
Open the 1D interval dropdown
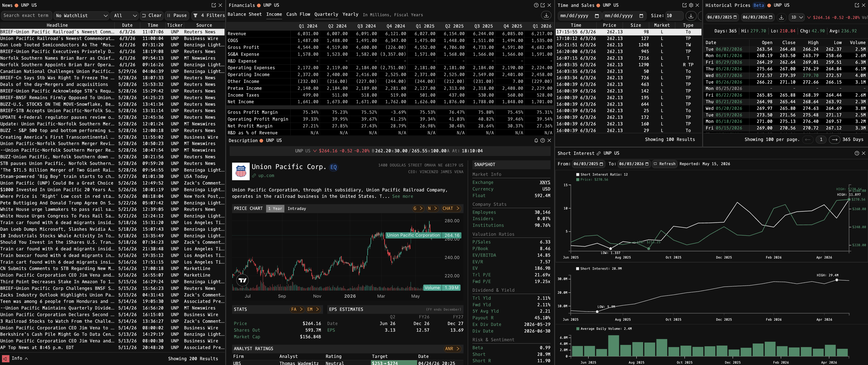[797, 17]
